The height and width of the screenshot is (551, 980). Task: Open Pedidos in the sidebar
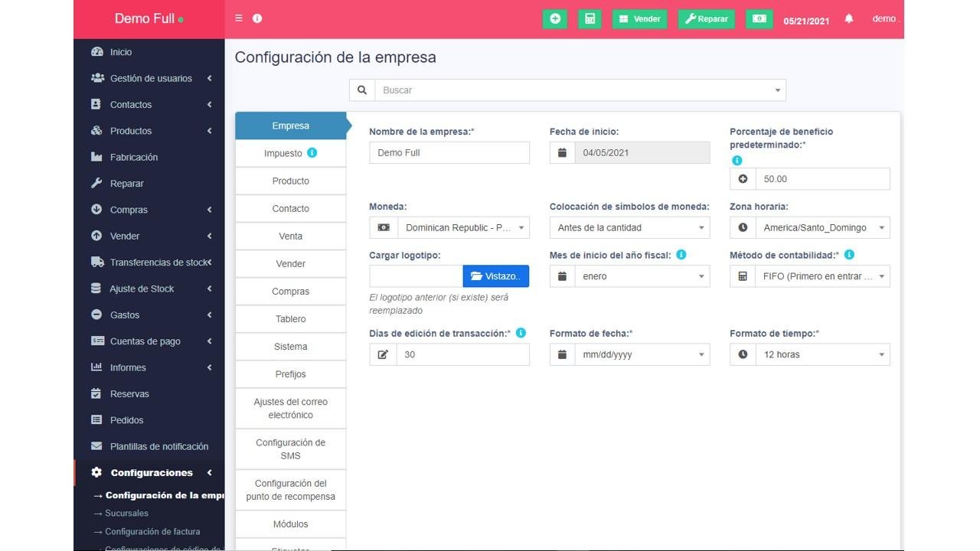point(149,420)
